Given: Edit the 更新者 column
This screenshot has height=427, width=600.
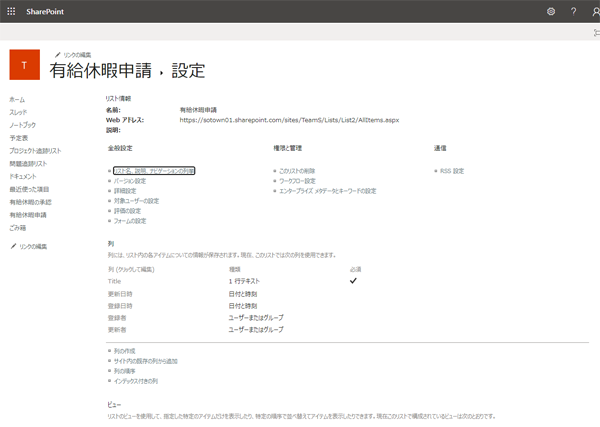Looking at the screenshot, I should (x=117, y=329).
